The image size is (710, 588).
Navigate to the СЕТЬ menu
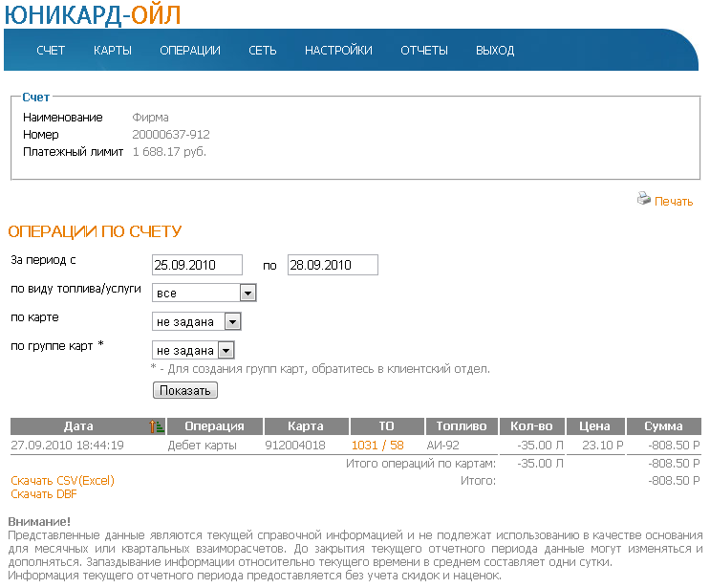pyautogui.click(x=263, y=51)
